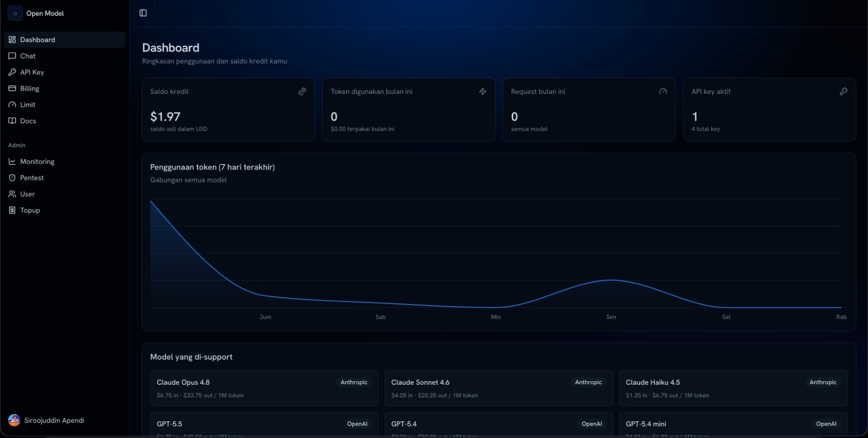Viewport: 868px width, 438px height.
Task: Open the Docs page
Action: (65, 121)
